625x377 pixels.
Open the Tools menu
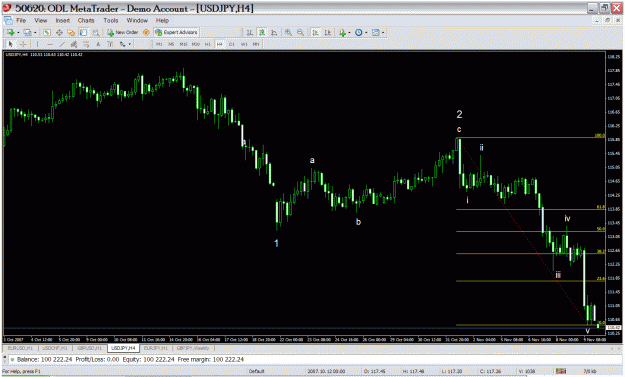pos(111,20)
